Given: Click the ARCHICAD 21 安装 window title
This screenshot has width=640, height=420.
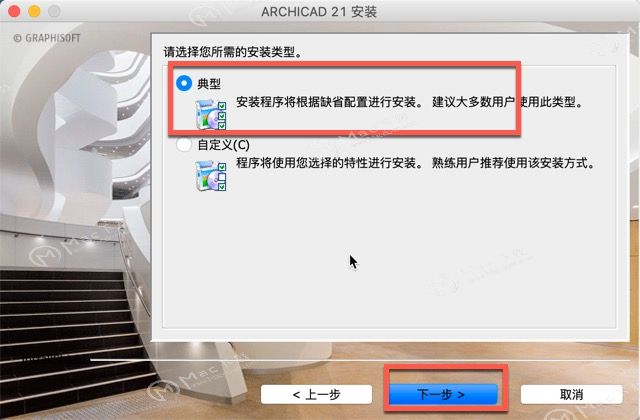Looking at the screenshot, I should coord(319,11).
